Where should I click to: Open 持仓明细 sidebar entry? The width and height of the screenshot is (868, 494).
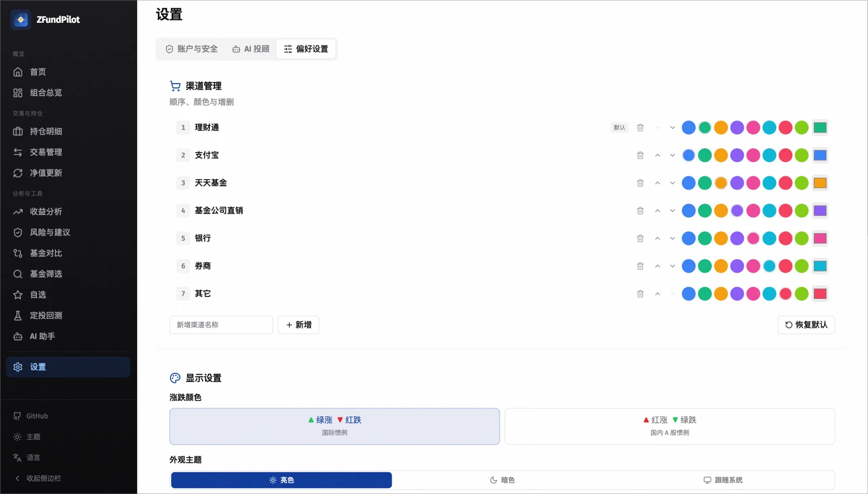tap(68, 131)
